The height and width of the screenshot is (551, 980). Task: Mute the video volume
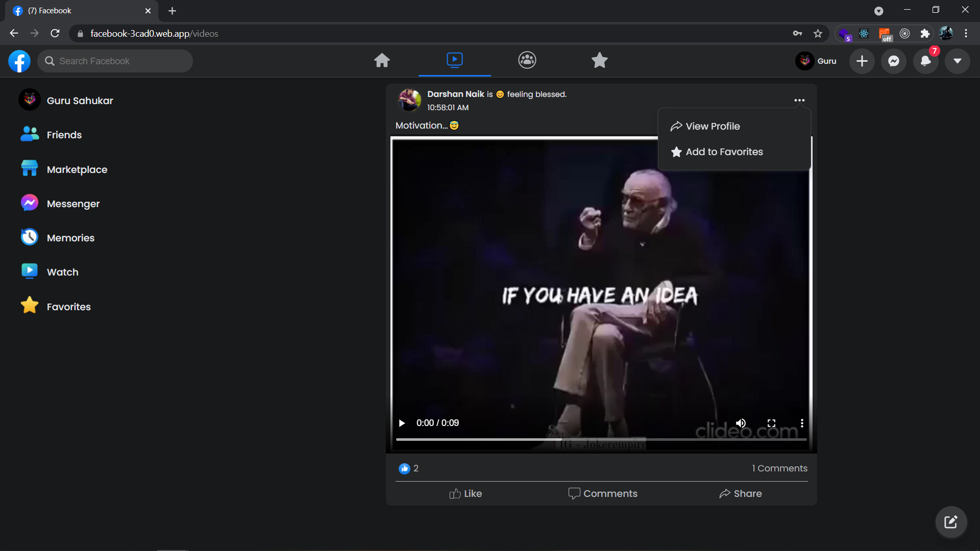click(x=741, y=423)
